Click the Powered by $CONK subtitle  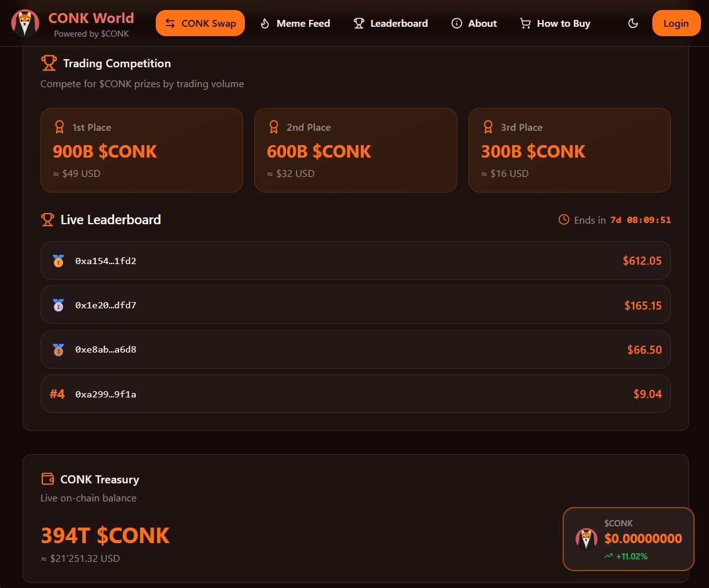click(92, 34)
